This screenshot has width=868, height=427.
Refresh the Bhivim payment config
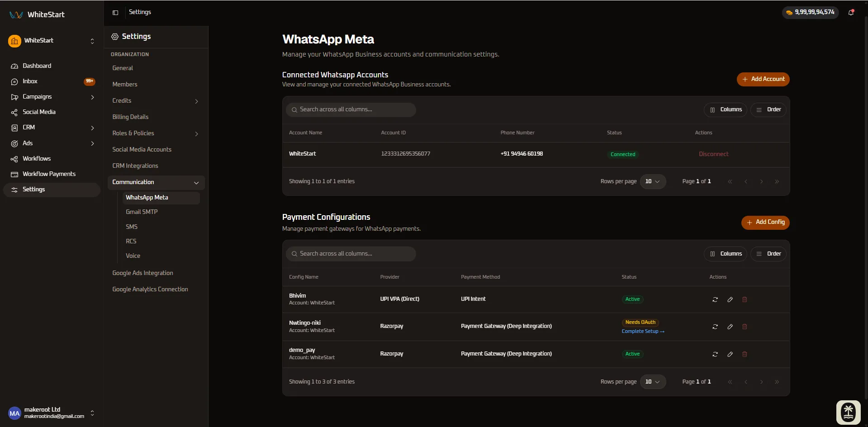coord(715,299)
